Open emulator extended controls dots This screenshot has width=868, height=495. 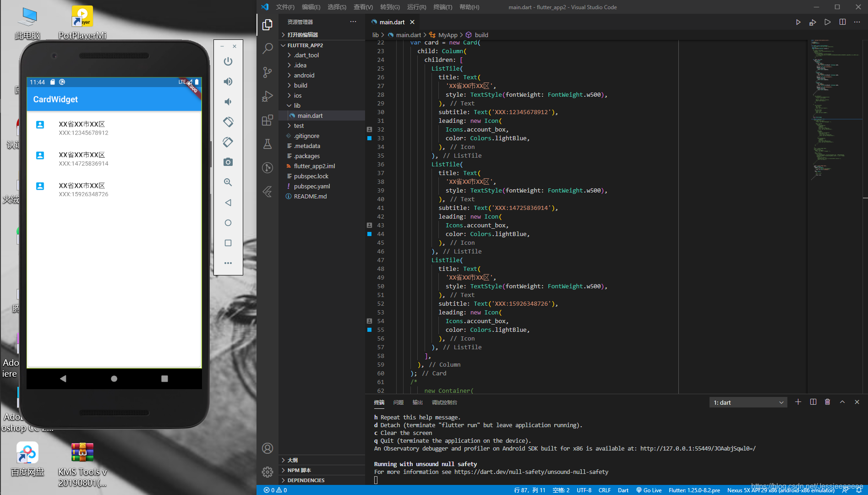coord(228,263)
